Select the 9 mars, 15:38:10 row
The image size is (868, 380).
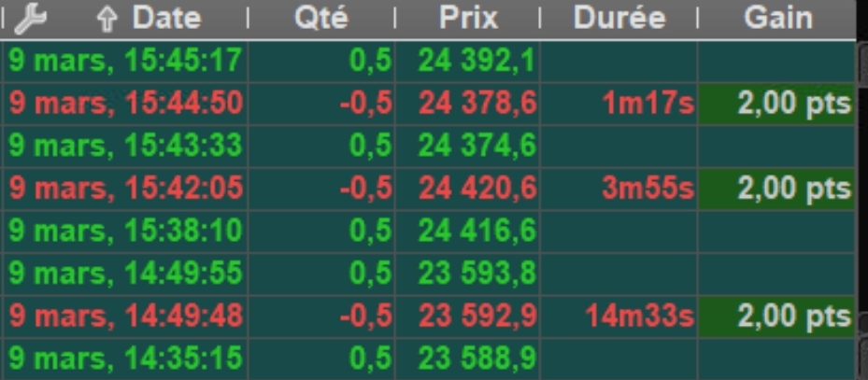[125, 231]
